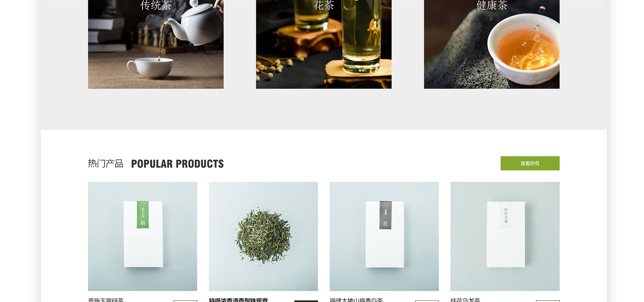The width and height of the screenshot is (644, 302).
Task: Click the 查看所有 green button
Action: coord(530,163)
